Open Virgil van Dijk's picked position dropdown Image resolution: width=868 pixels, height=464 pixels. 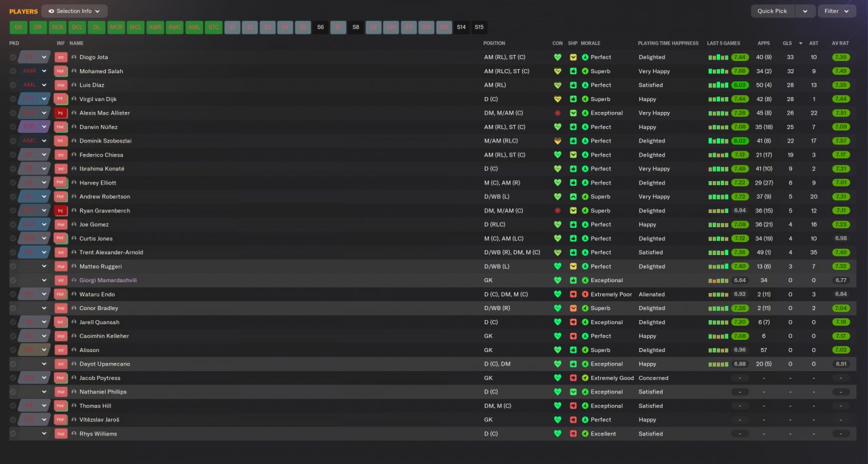pos(35,99)
